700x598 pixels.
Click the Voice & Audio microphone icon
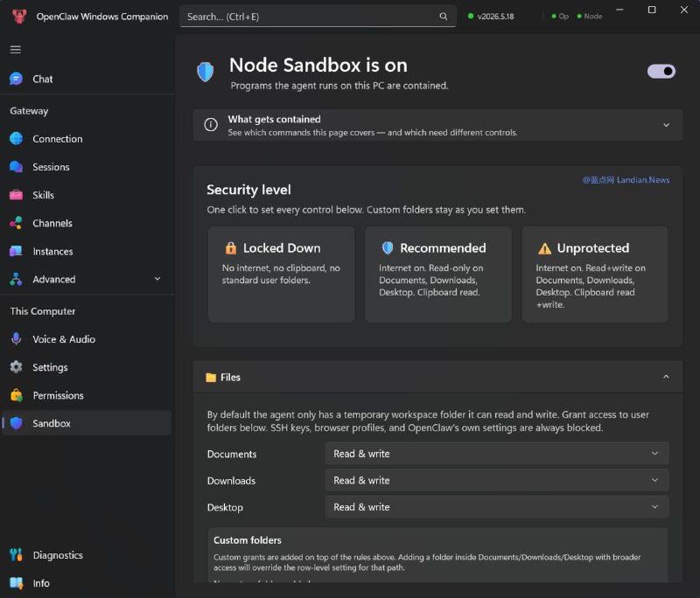click(16, 339)
